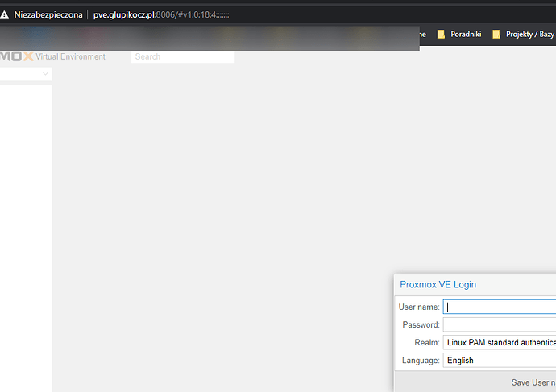Open the Language dropdown set to English

[x=500, y=361]
